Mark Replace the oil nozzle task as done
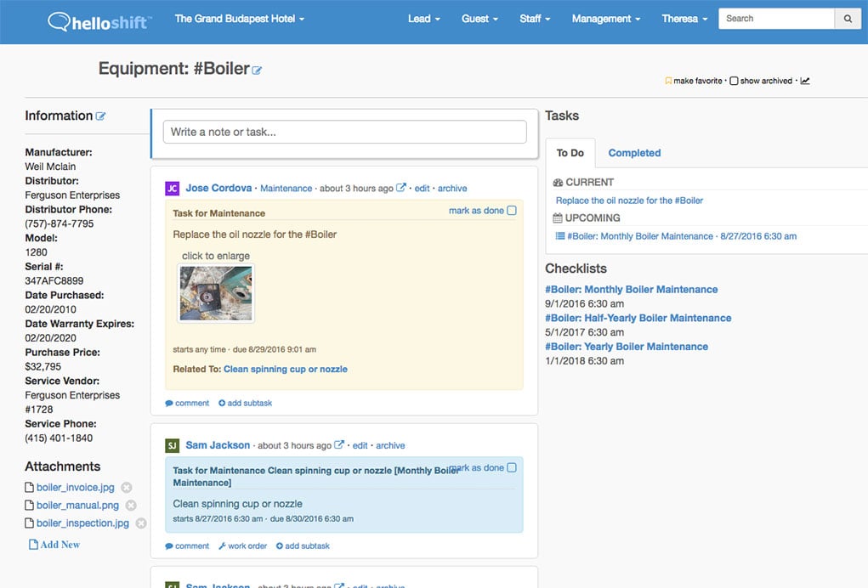Viewport: 868px width, 588px height. pyautogui.click(x=511, y=209)
